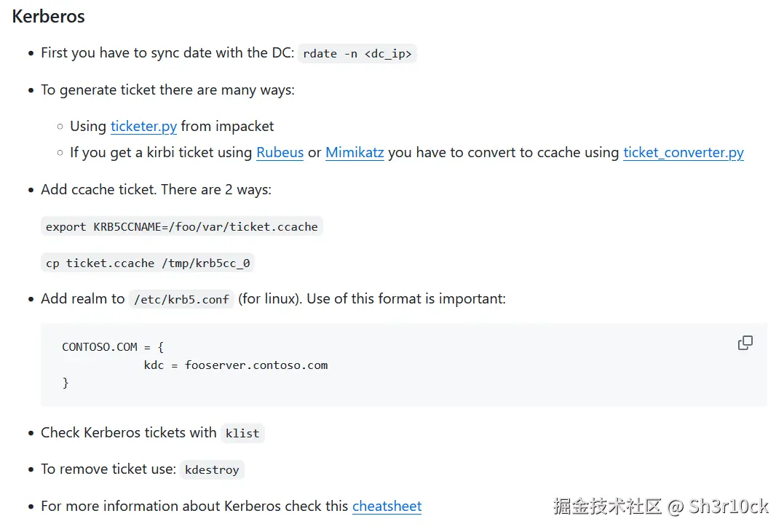This screenshot has height=532, width=784.
Task: Open the ticketer.py link
Action: (x=143, y=126)
